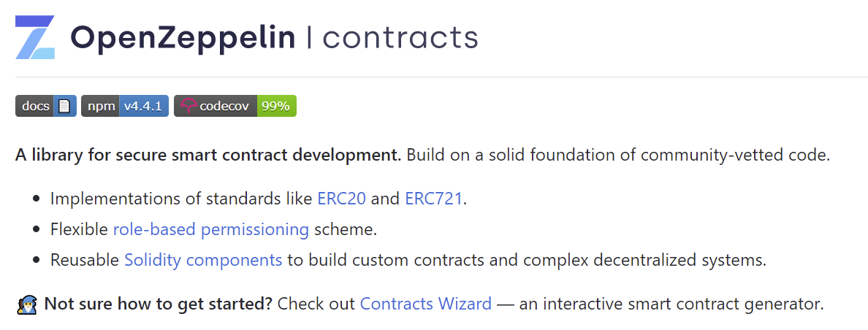
Task: Click the document page icon in docs badge
Action: (x=65, y=106)
